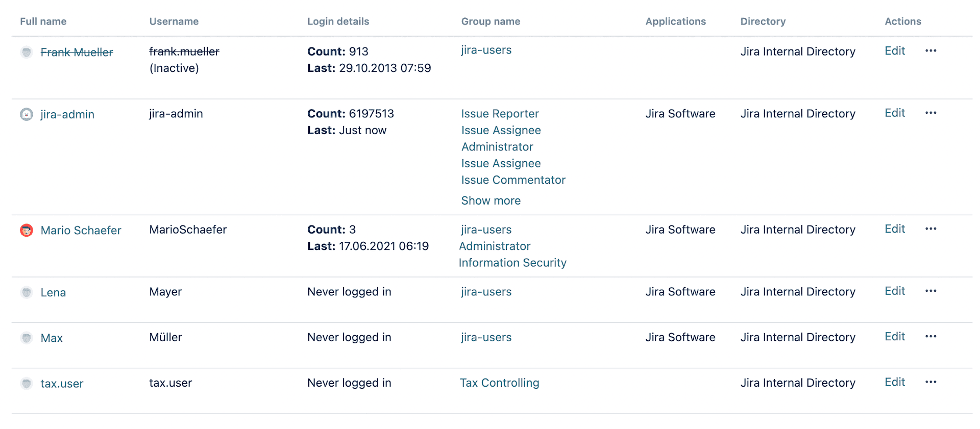Open Tax Controlling group link

(x=499, y=383)
